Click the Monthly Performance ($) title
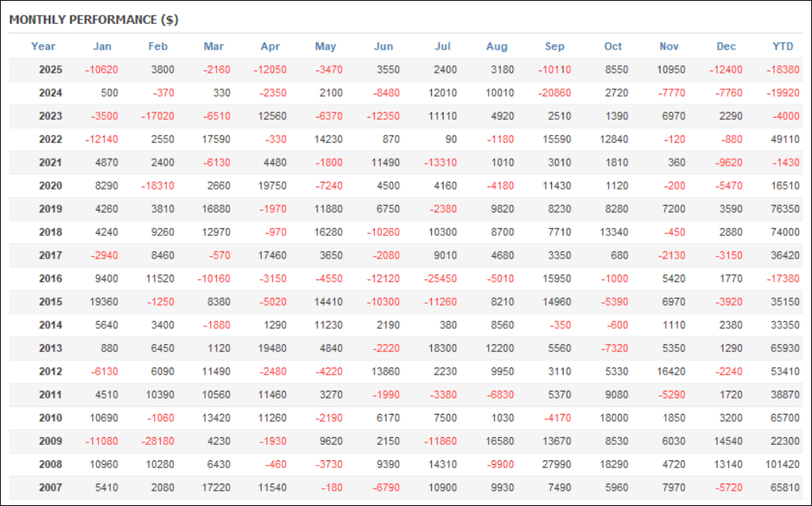 click(94, 19)
